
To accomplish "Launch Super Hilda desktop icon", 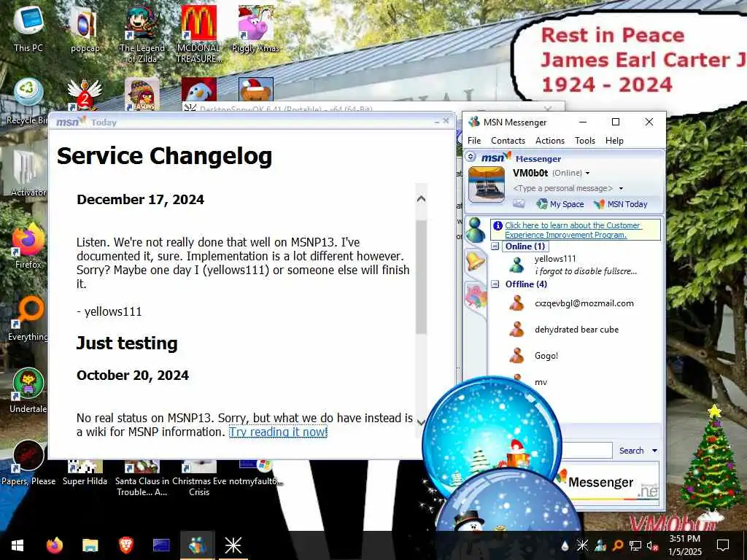I will click(x=85, y=472).
